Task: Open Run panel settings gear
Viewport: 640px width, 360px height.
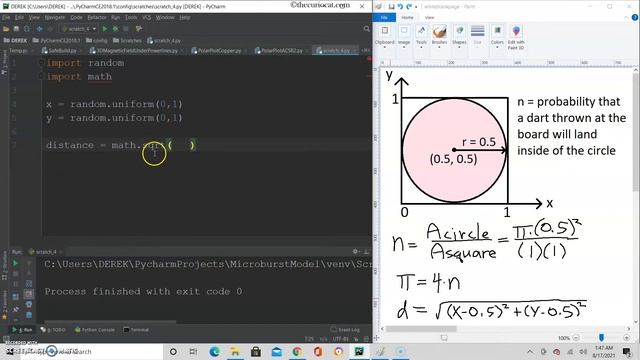Action: click(x=355, y=251)
